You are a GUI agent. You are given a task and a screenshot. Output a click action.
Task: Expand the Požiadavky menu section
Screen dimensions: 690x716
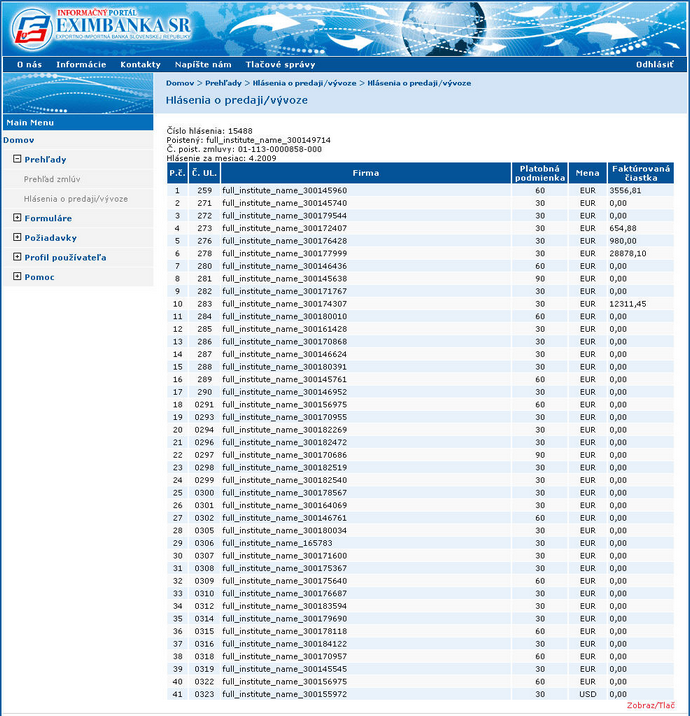(x=17, y=237)
